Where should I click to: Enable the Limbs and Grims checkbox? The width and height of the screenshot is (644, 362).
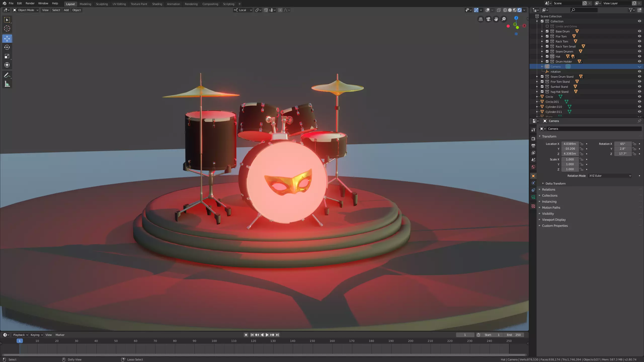547,26
